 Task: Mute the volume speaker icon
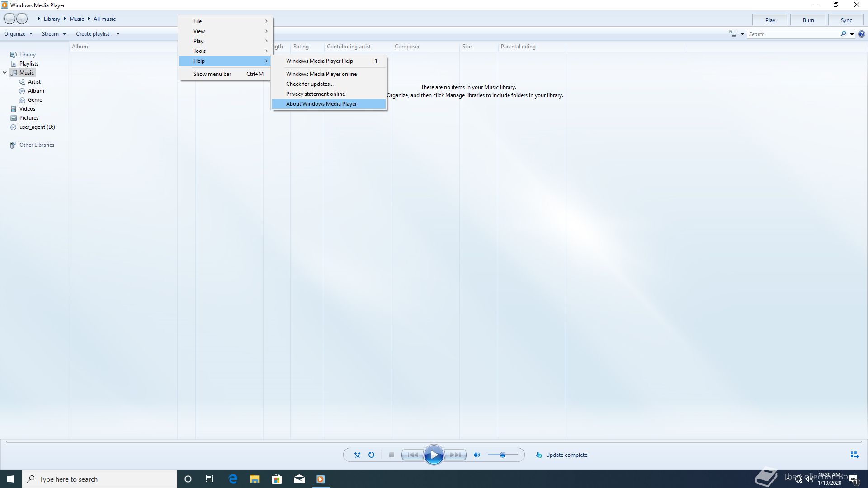pos(476,455)
